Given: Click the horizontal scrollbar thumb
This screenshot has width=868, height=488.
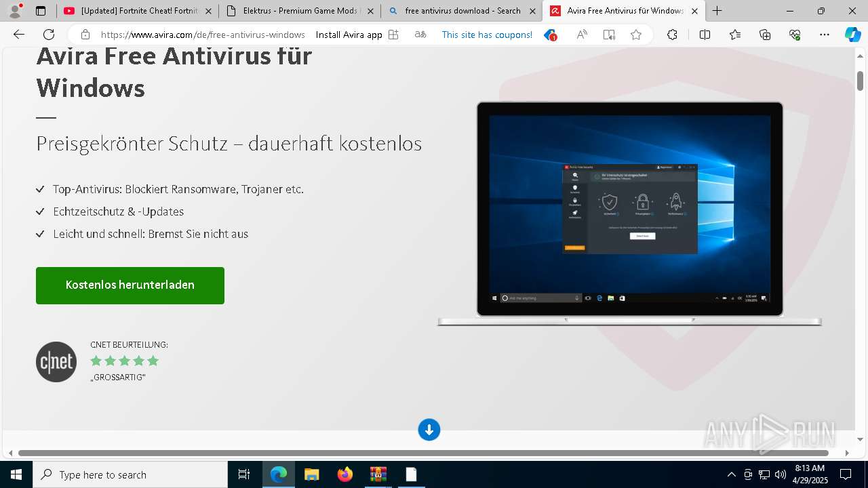Looking at the screenshot, I should pos(423,453).
